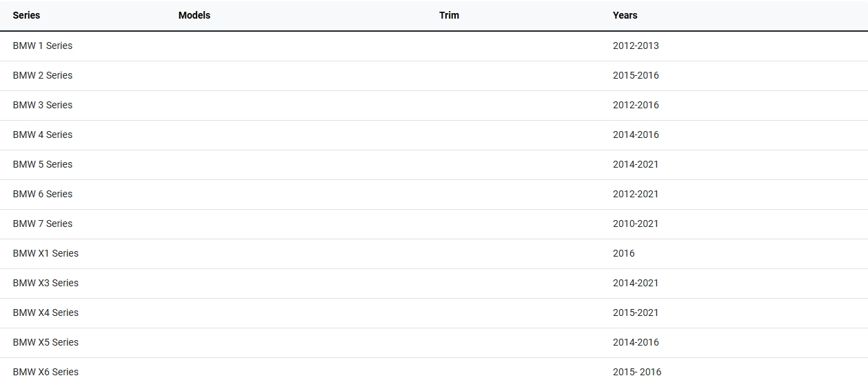Click the BMW X4 Series label
Screen dimensions: 868x387
click(x=46, y=312)
